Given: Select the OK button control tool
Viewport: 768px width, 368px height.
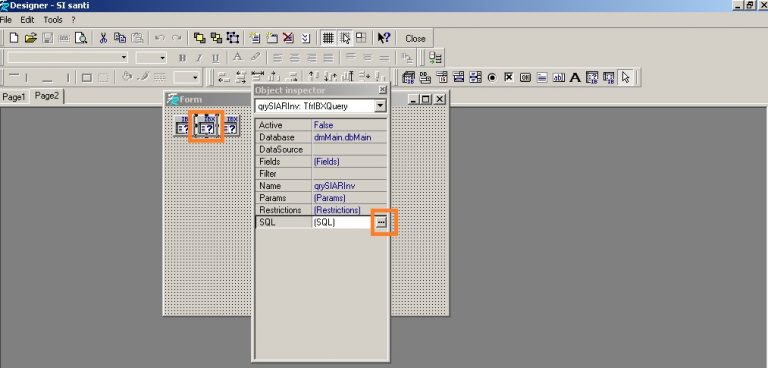Looking at the screenshot, I should click(525, 77).
